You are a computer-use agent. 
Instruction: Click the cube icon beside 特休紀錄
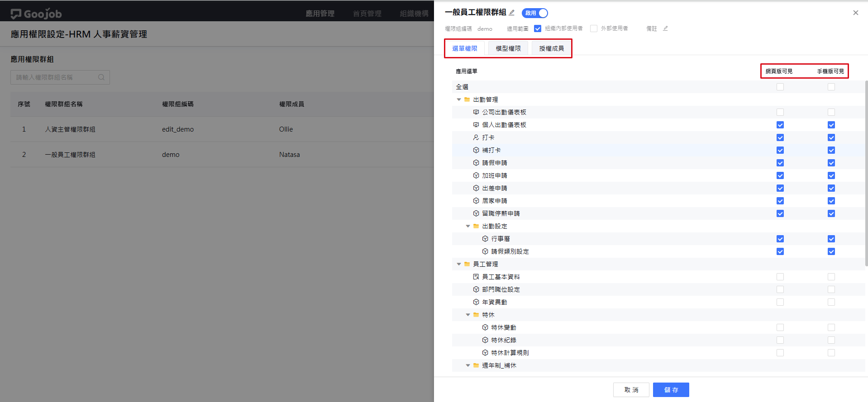pos(485,340)
